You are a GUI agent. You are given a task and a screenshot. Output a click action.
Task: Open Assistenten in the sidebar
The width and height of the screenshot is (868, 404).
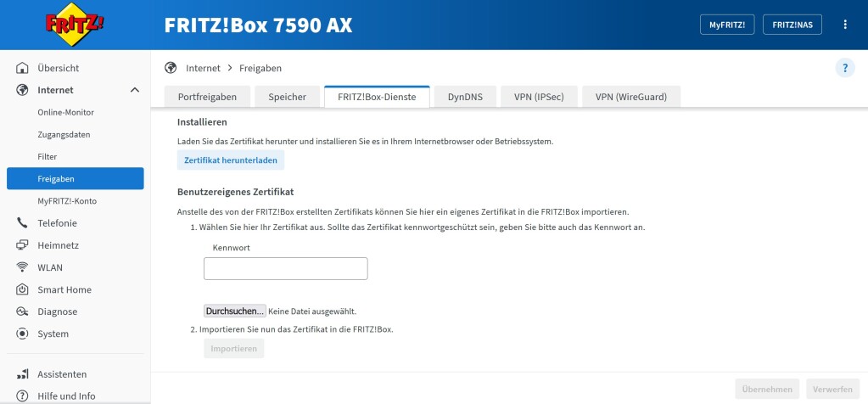pos(62,374)
